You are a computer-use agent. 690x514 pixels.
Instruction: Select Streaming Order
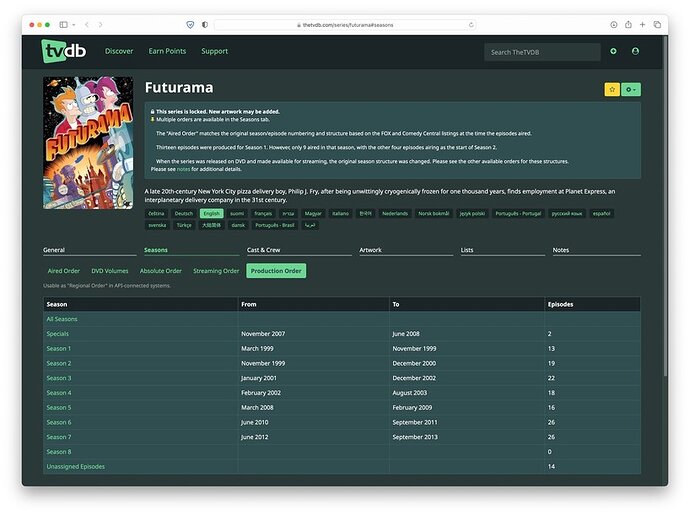(x=216, y=271)
